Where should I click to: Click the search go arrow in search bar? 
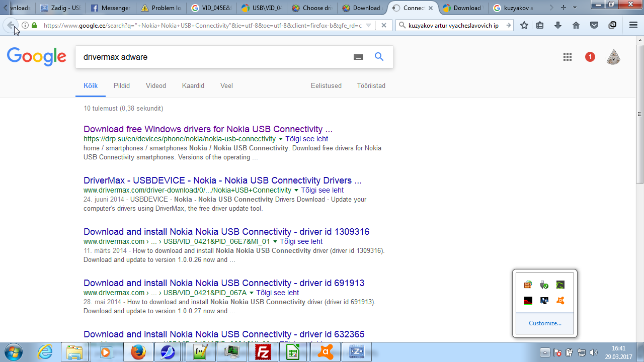coord(508,25)
